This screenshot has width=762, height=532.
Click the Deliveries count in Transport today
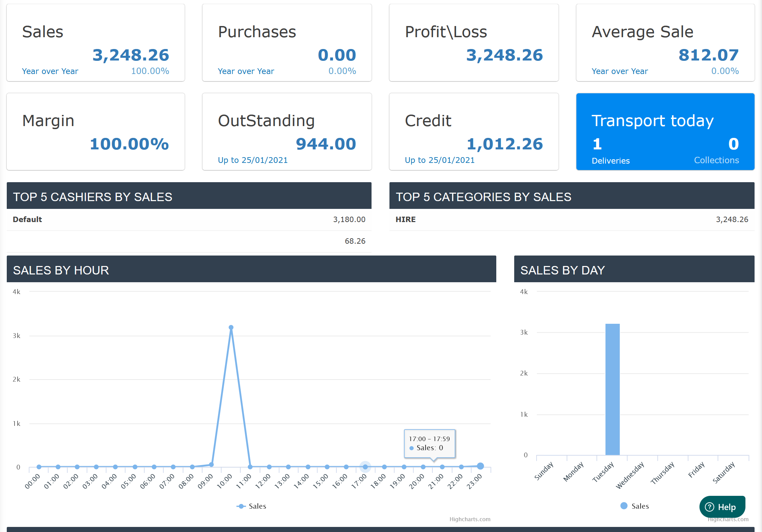coord(597,144)
